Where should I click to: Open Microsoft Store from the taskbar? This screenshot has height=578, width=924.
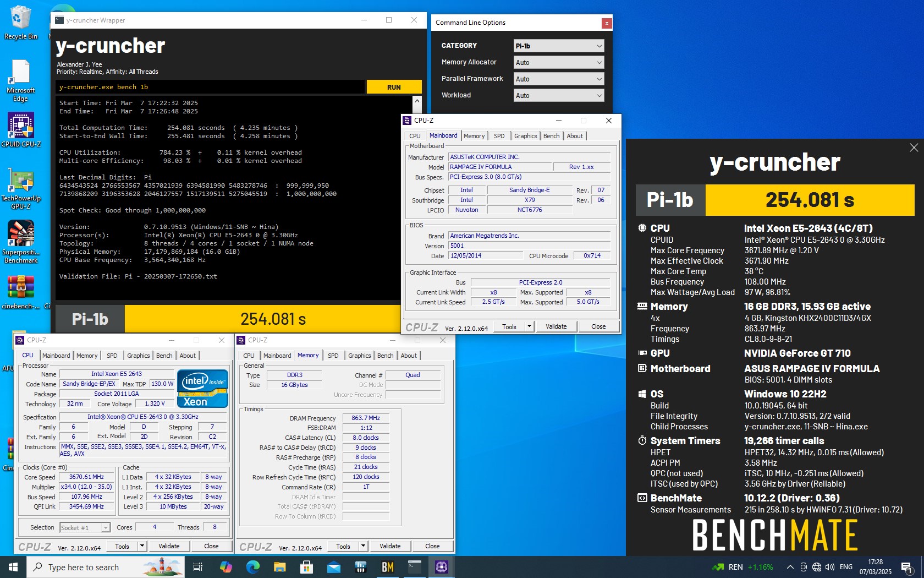(x=306, y=567)
